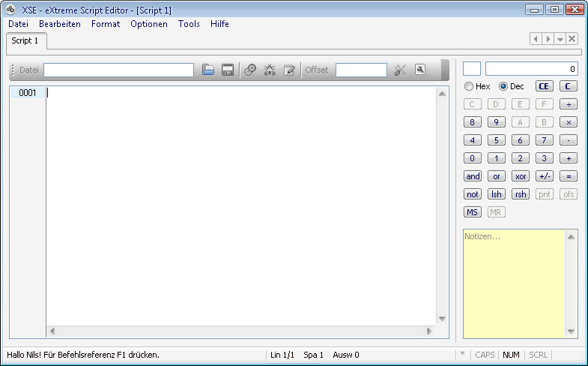Viewport: 588px width, 366px height.
Task: Click the divide calculator button
Action: 568,104
